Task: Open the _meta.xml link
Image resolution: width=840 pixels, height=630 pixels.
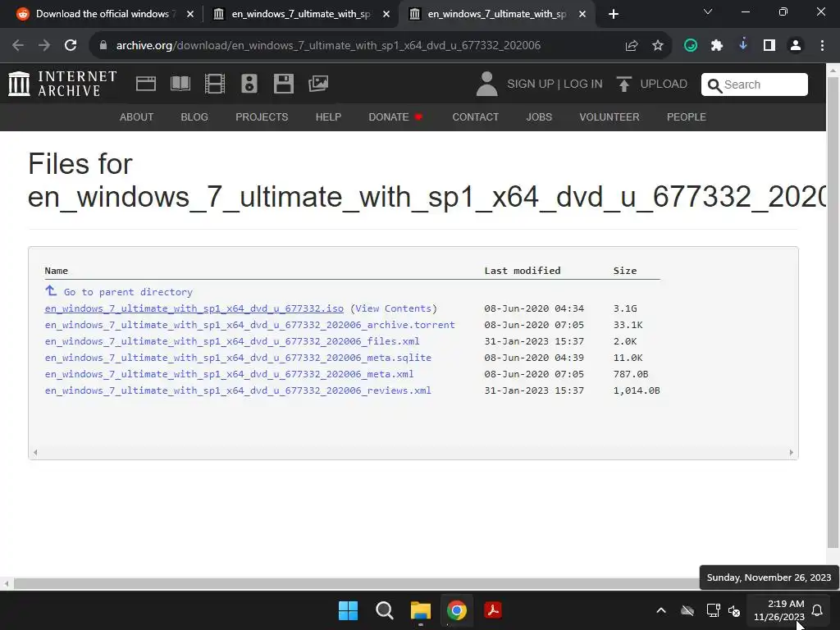Action: (x=230, y=374)
